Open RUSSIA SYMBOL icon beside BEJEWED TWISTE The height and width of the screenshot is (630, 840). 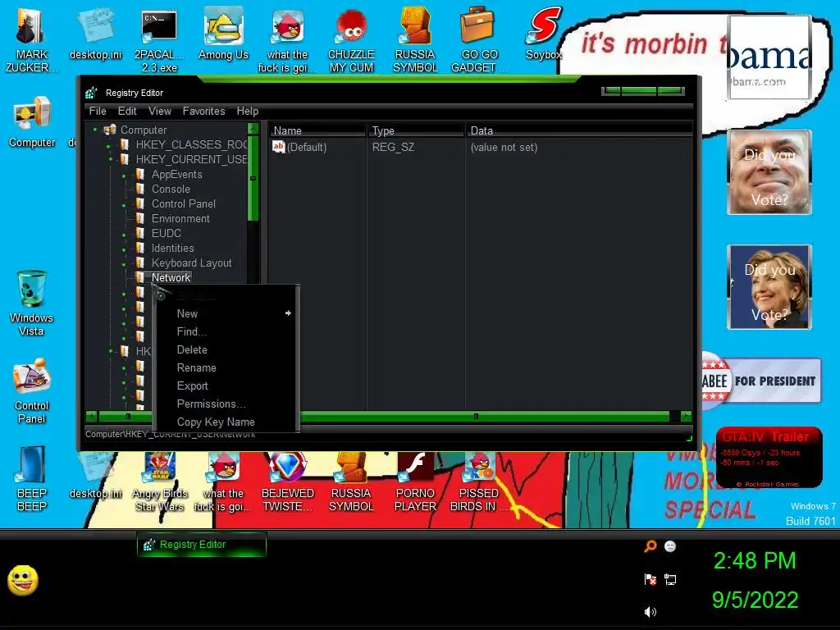coord(351,481)
